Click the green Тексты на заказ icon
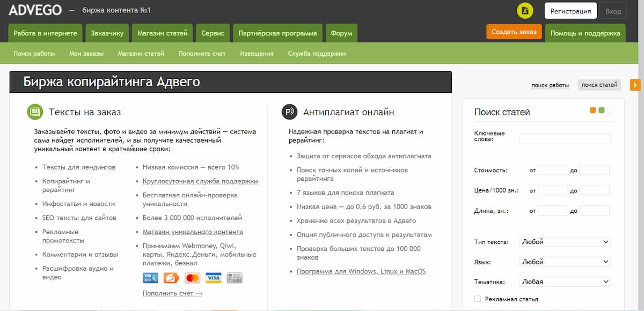644x311 pixels. point(34,112)
